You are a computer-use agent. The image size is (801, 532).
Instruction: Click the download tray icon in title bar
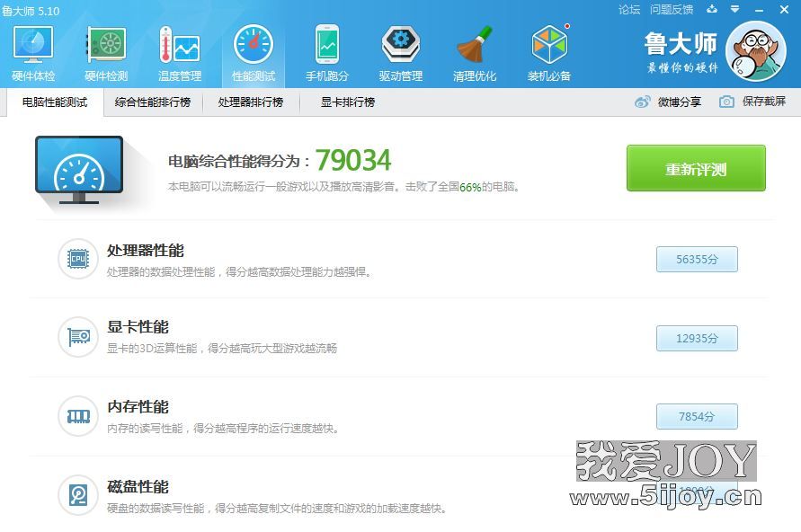(x=712, y=9)
